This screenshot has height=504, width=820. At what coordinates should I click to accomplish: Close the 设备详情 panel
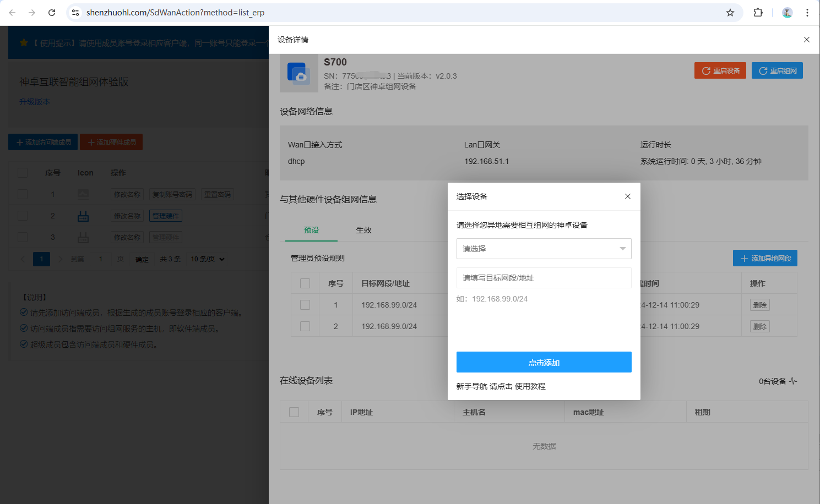tap(806, 40)
